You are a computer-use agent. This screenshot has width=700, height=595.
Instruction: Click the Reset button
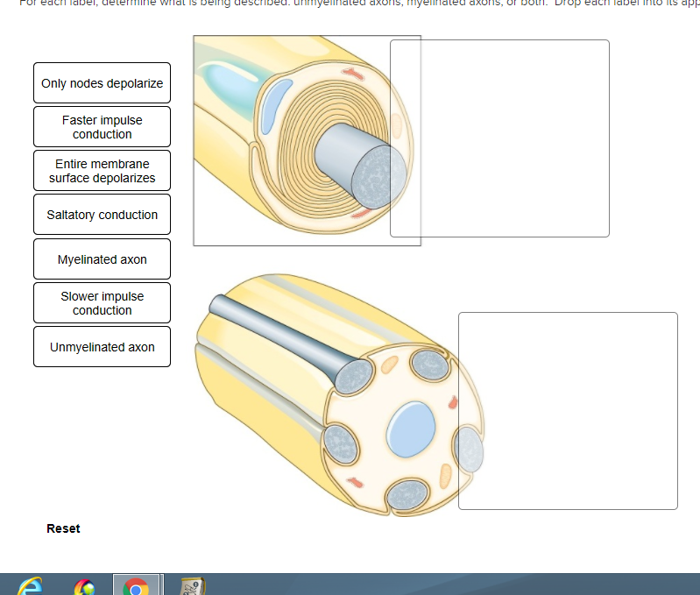coord(63,528)
